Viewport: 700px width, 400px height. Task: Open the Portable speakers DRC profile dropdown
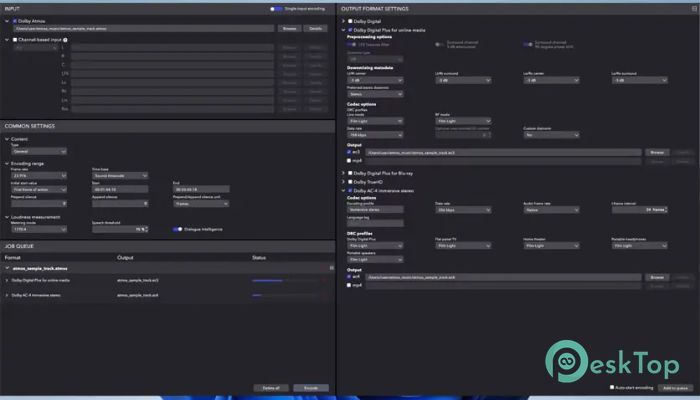pyautogui.click(x=375, y=259)
